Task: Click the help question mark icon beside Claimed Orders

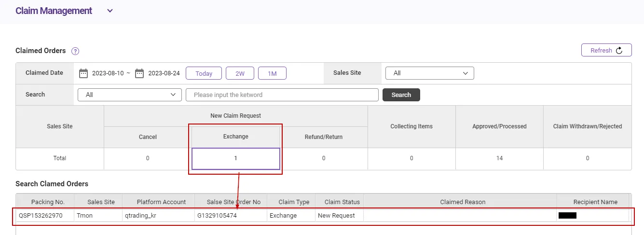Action: (75, 51)
